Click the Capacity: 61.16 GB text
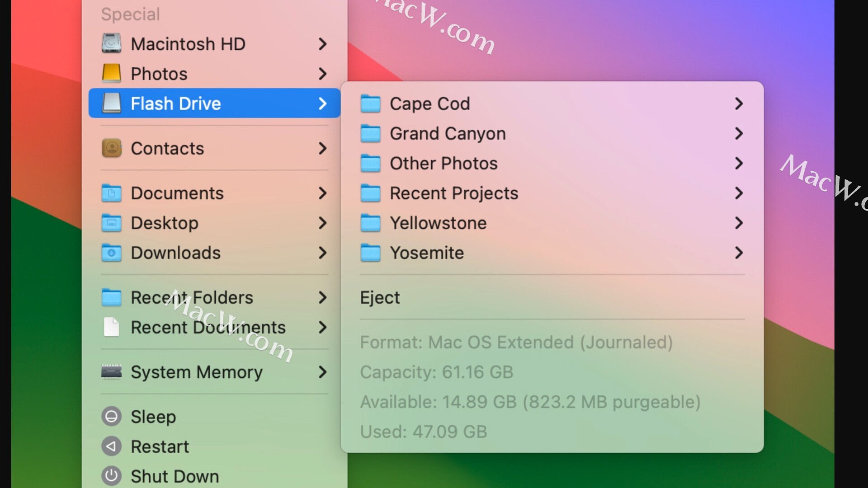This screenshot has width=868, height=488. click(437, 372)
